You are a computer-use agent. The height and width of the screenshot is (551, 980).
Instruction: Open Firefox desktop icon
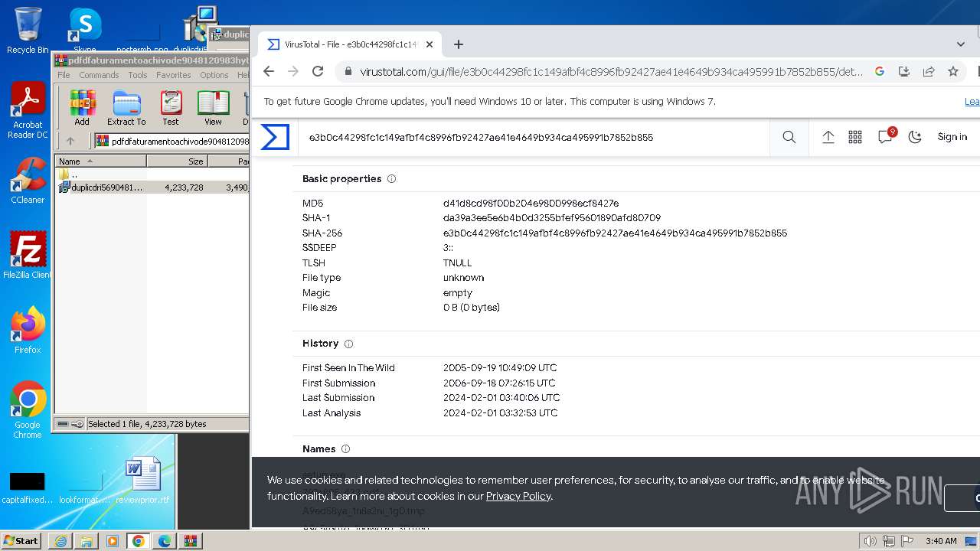[x=28, y=330]
